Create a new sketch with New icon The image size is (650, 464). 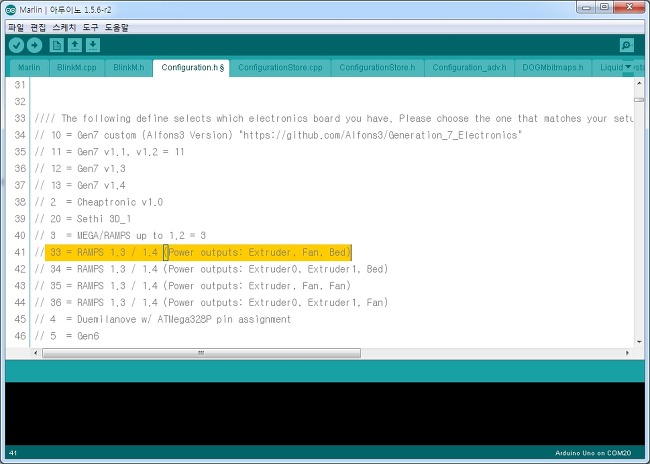pyautogui.click(x=56, y=45)
